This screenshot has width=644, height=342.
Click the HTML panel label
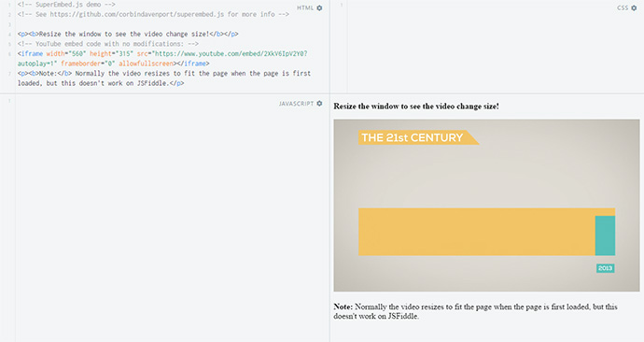(x=305, y=7)
